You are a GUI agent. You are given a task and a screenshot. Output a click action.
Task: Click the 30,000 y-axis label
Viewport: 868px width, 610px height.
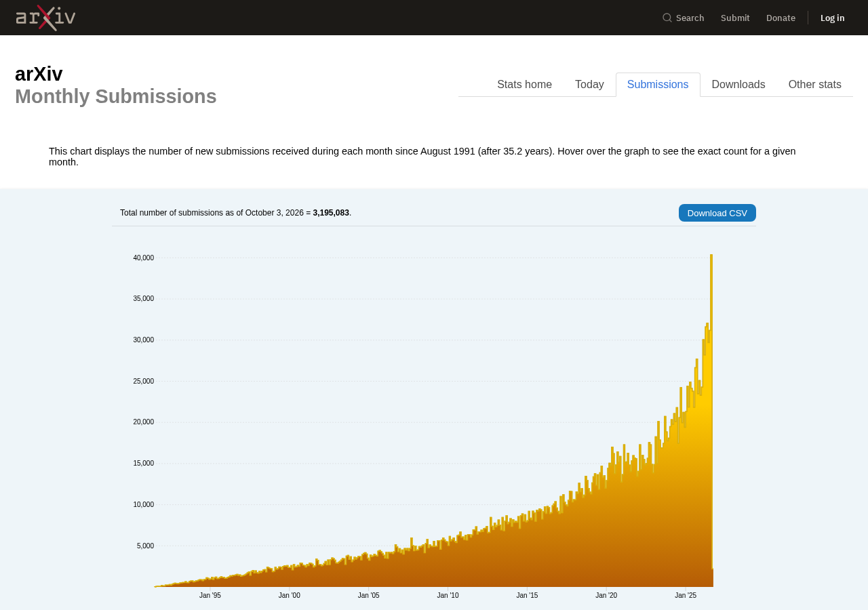click(143, 340)
